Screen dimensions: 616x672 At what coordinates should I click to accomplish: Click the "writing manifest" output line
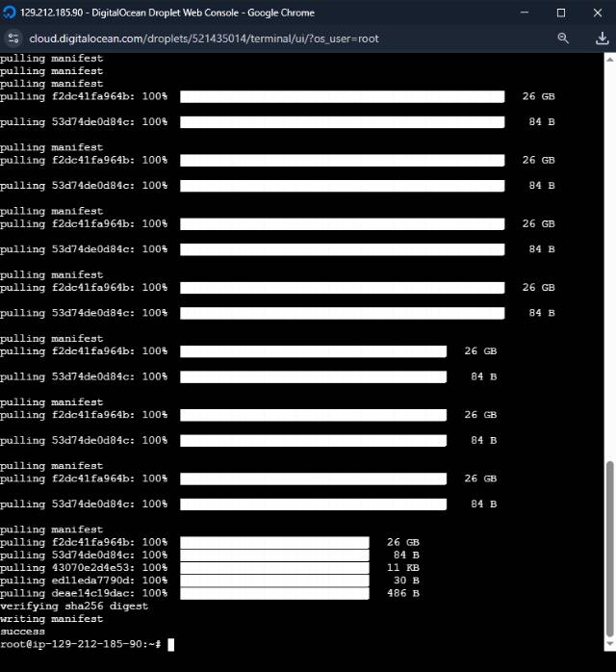[52, 619]
